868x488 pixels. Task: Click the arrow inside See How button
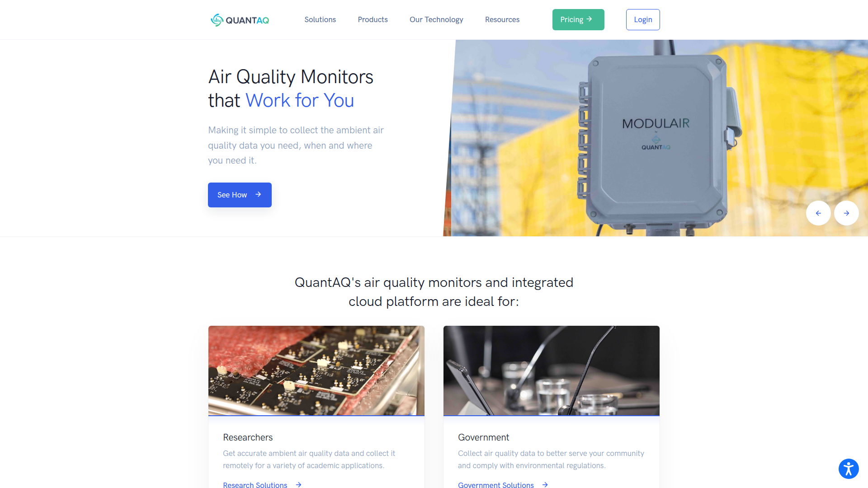tap(258, 194)
